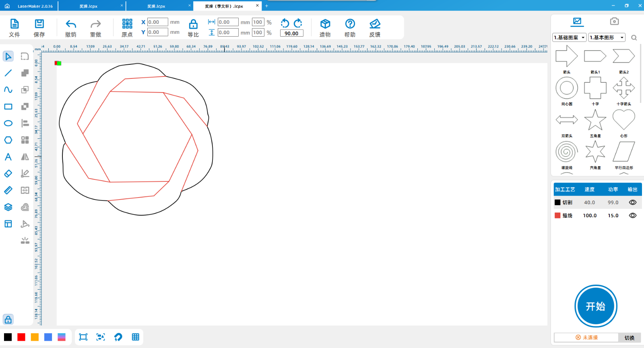The width and height of the screenshot is (644, 348).
Task: Hide the black cutting layer output
Action: click(632, 203)
